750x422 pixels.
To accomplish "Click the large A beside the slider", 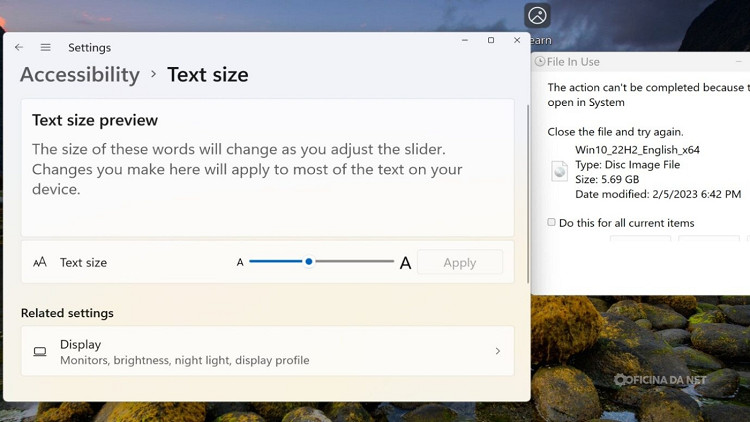I will tap(405, 263).
